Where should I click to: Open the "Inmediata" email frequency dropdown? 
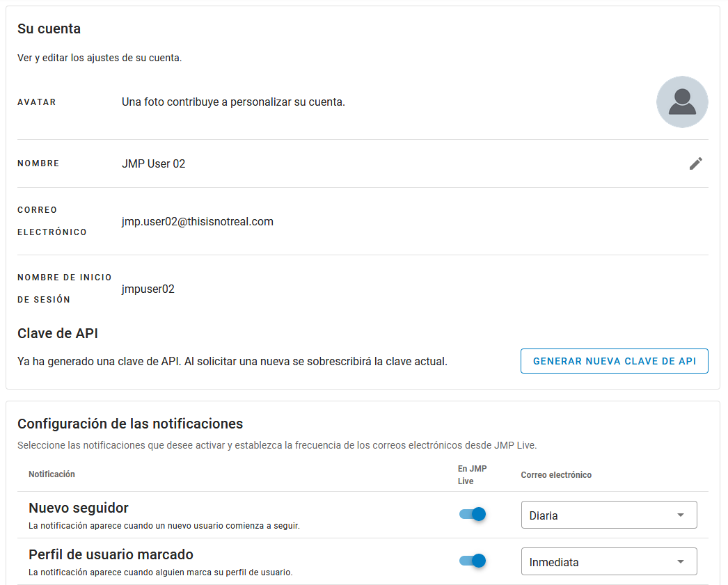click(x=608, y=561)
